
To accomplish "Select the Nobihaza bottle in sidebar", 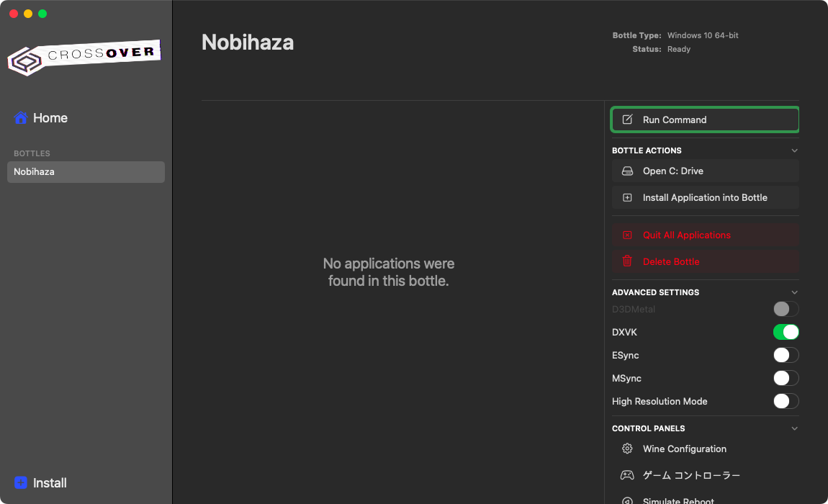I will pyautogui.click(x=86, y=172).
